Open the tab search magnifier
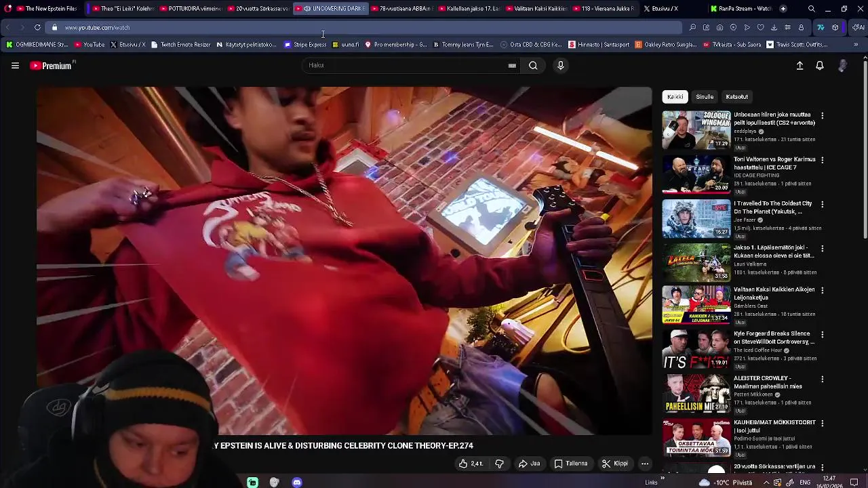868x488 pixels. coord(812,9)
